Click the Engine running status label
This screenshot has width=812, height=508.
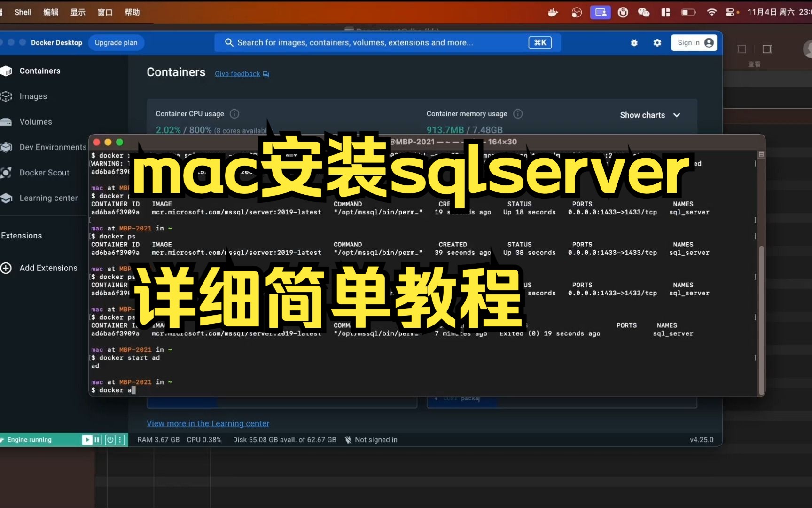[x=29, y=440]
